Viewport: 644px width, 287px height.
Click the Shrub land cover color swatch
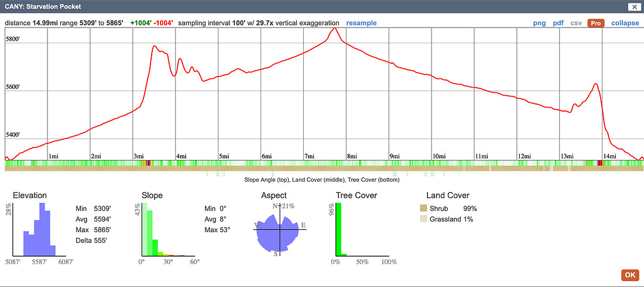(423, 208)
